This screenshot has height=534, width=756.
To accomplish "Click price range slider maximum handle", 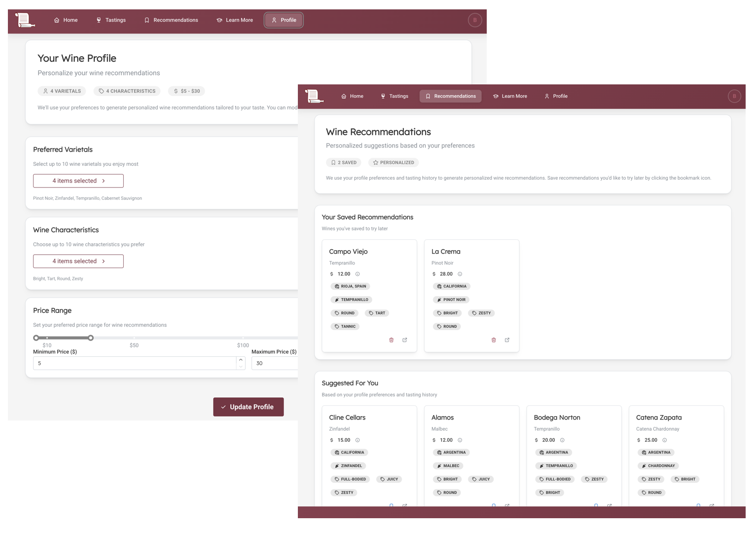I will (91, 338).
